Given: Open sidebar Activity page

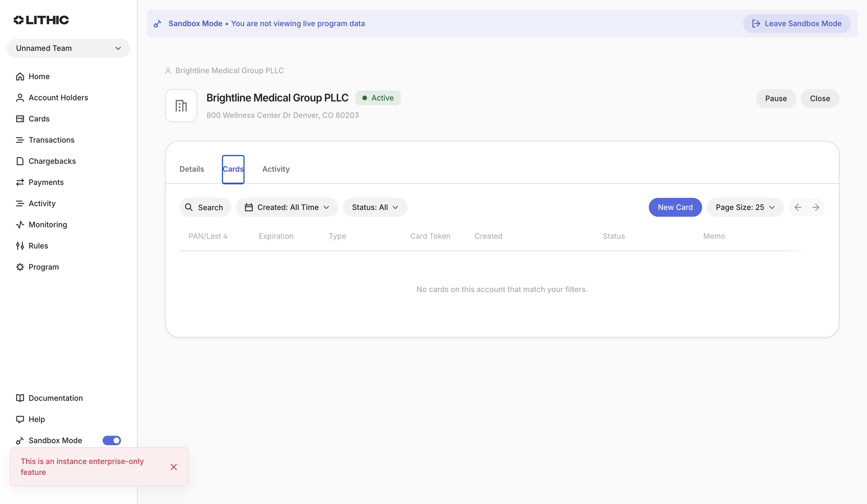Looking at the screenshot, I should click(x=42, y=203).
